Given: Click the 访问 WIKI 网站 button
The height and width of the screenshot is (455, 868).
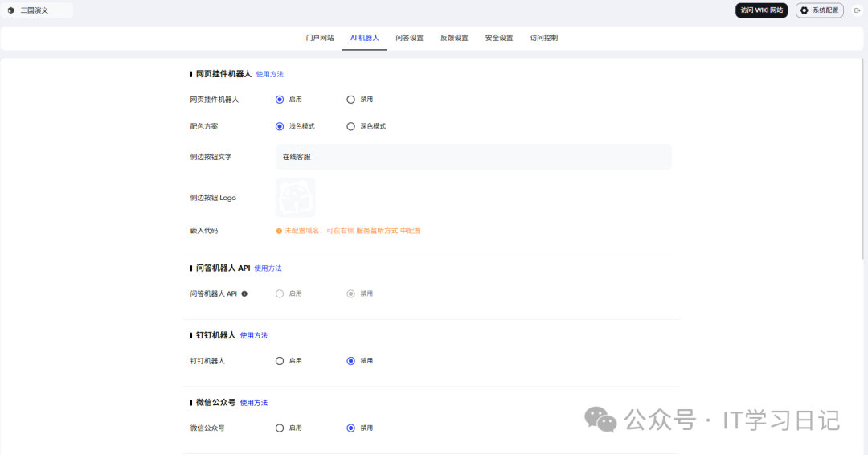Looking at the screenshot, I should 762,10.
